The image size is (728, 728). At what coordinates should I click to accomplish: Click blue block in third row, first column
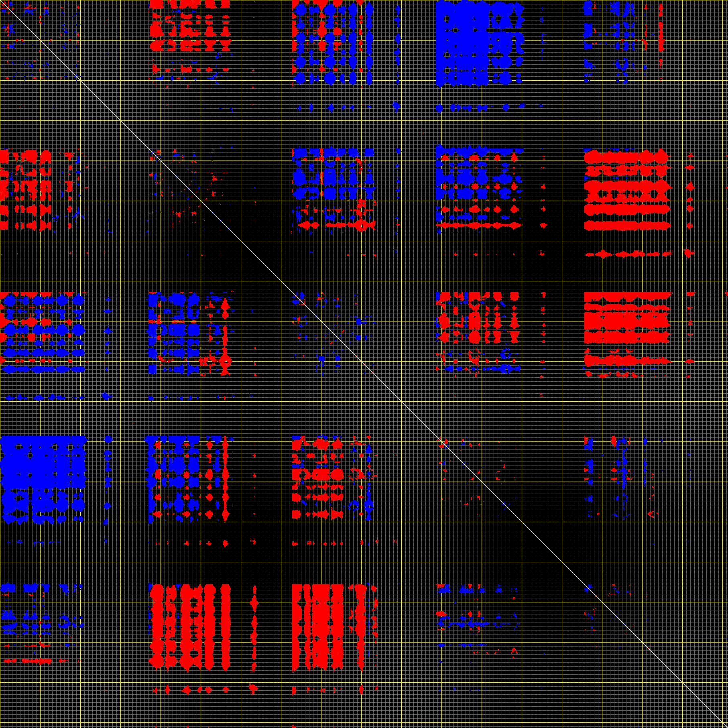point(42,333)
